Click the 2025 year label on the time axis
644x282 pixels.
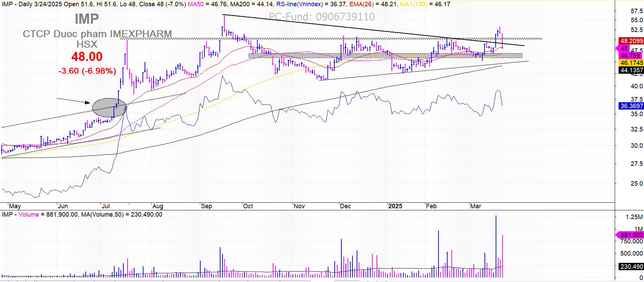[395, 206]
